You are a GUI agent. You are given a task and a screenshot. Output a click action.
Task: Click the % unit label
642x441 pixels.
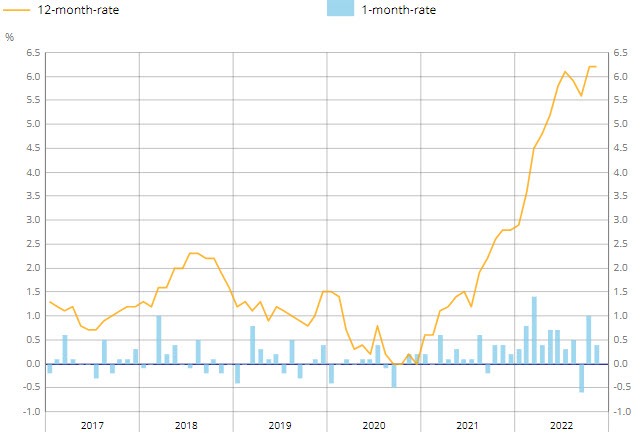click(9, 37)
